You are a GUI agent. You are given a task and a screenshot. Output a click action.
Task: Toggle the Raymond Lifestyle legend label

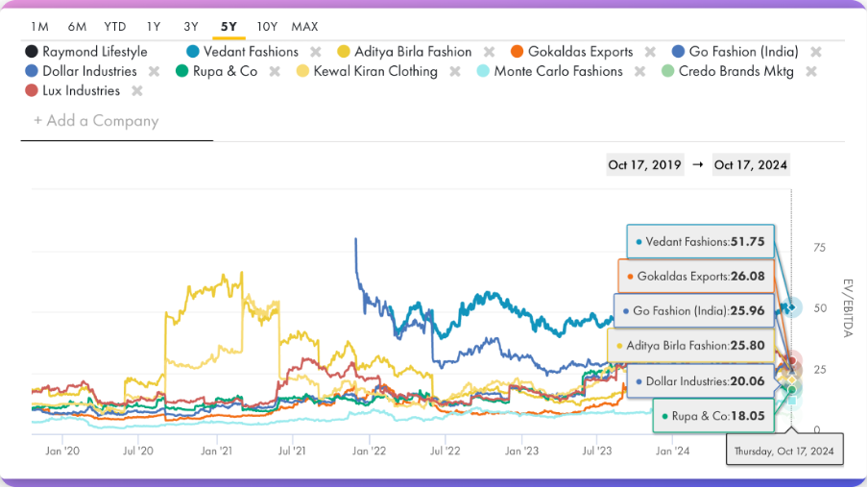point(95,52)
